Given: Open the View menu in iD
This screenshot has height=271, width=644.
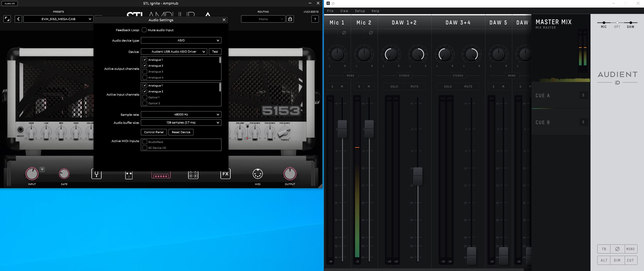Looking at the screenshot, I should pos(344,11).
